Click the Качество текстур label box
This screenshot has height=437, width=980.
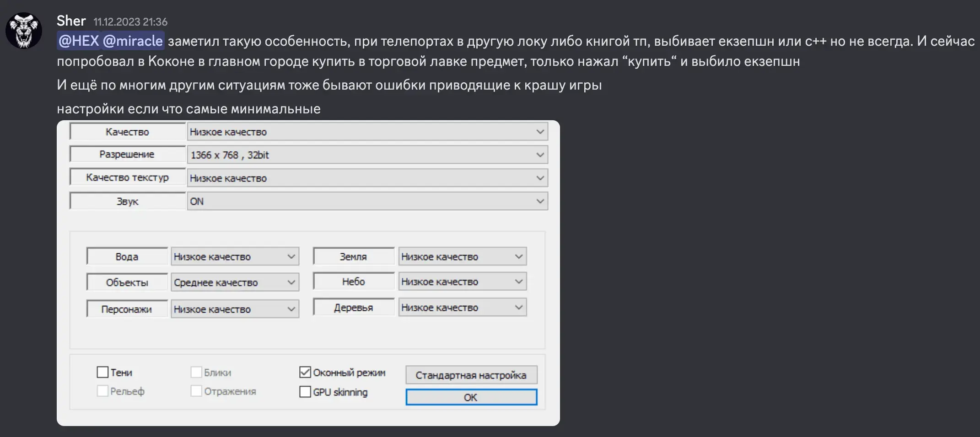pyautogui.click(x=128, y=177)
